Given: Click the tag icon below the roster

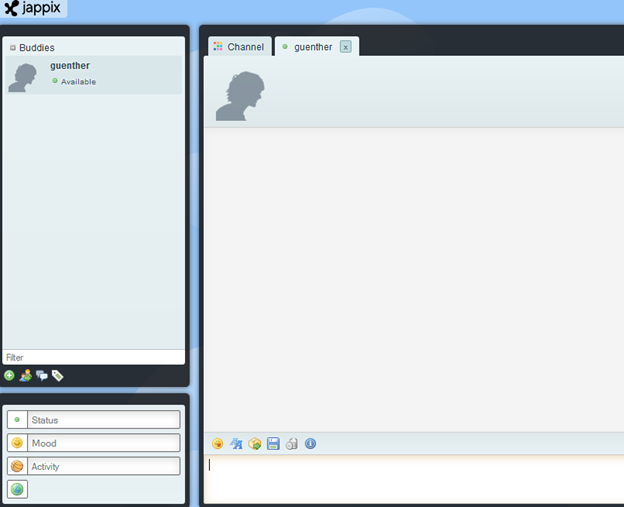Looking at the screenshot, I should 58,376.
